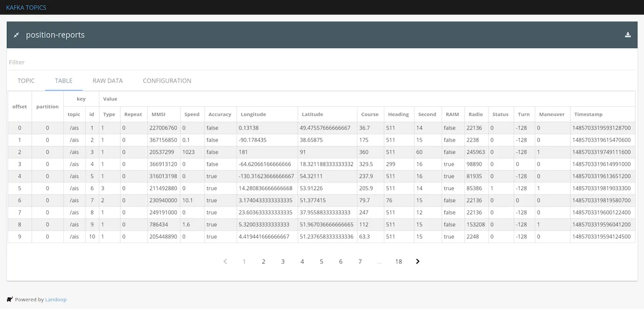Select MMSI cell 227006760

pos(163,128)
